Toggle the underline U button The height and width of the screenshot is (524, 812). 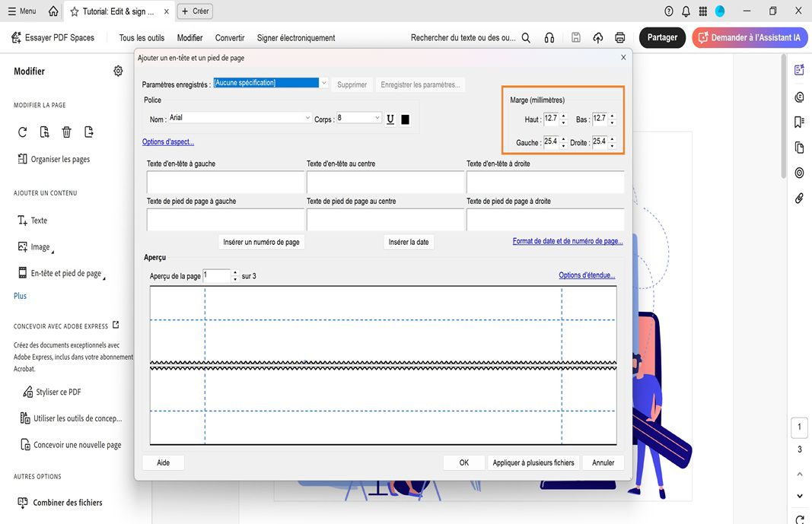(390, 119)
